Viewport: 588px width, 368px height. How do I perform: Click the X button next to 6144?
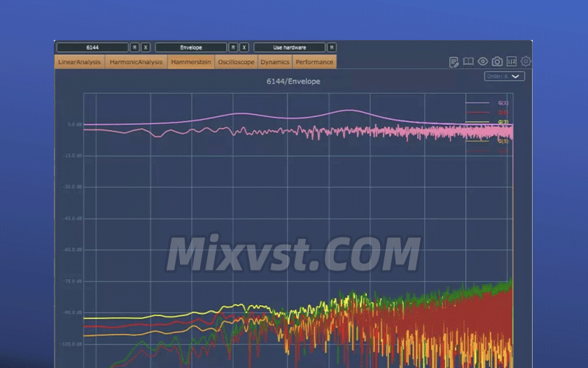coord(146,48)
